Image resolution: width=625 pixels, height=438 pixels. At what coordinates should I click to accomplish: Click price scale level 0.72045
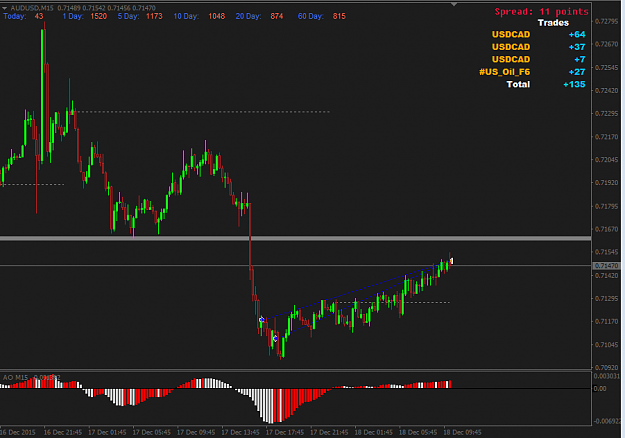606,160
